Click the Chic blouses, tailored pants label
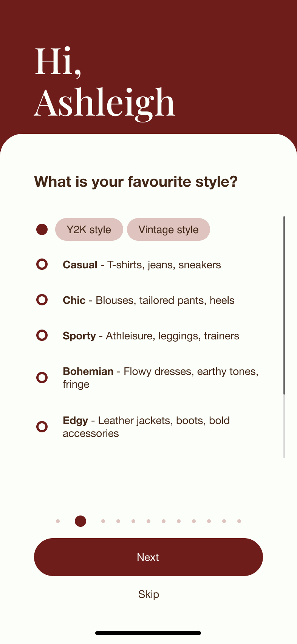Viewport: 297px width, 644px height. click(x=148, y=300)
